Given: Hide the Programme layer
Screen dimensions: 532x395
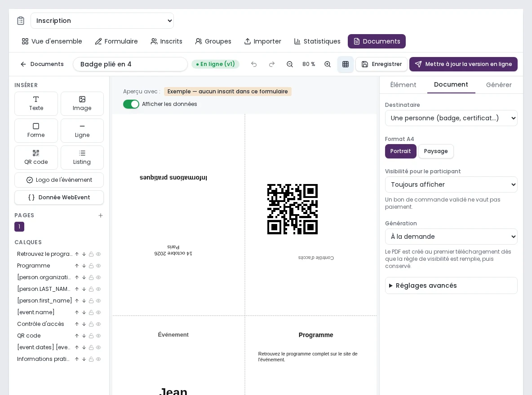Looking at the screenshot, I should [98, 266].
